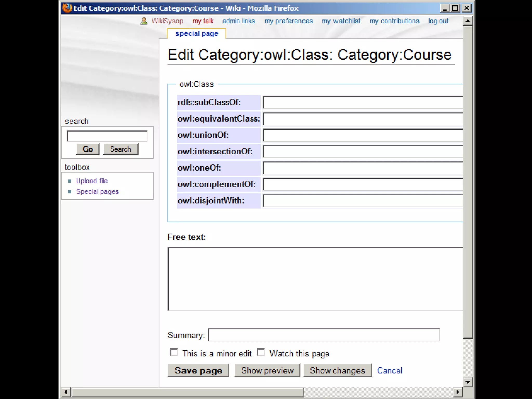The width and height of the screenshot is (532, 399).
Task: Click the vertical scrollbar up arrow
Action: [467, 21]
